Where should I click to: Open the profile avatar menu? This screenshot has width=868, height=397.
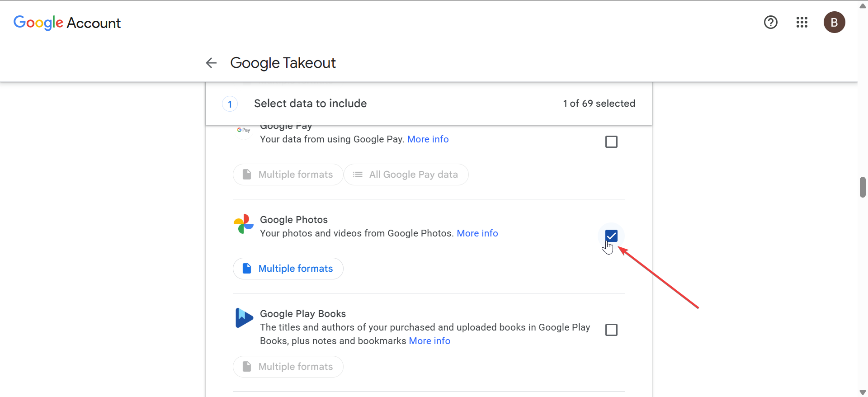(834, 22)
